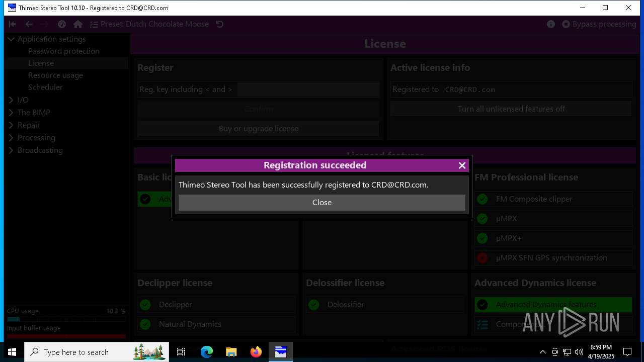This screenshot has width=644, height=362.
Task: Click the Close button in the dialog
Action: point(322,202)
